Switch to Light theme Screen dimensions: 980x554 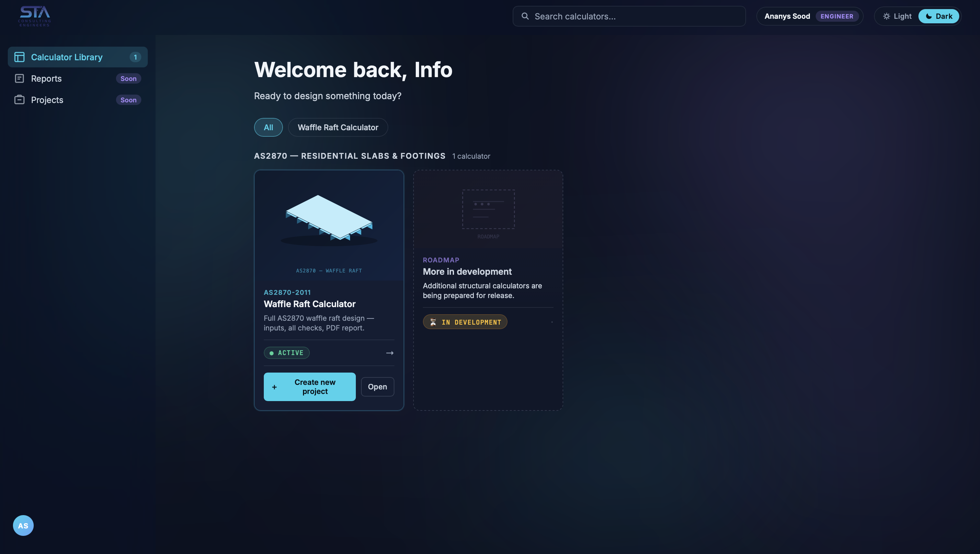pos(897,16)
